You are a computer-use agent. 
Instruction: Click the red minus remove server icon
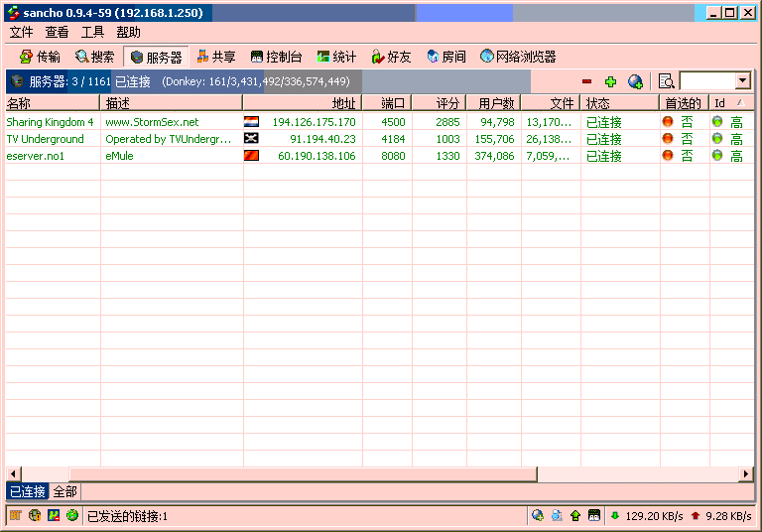[586, 81]
